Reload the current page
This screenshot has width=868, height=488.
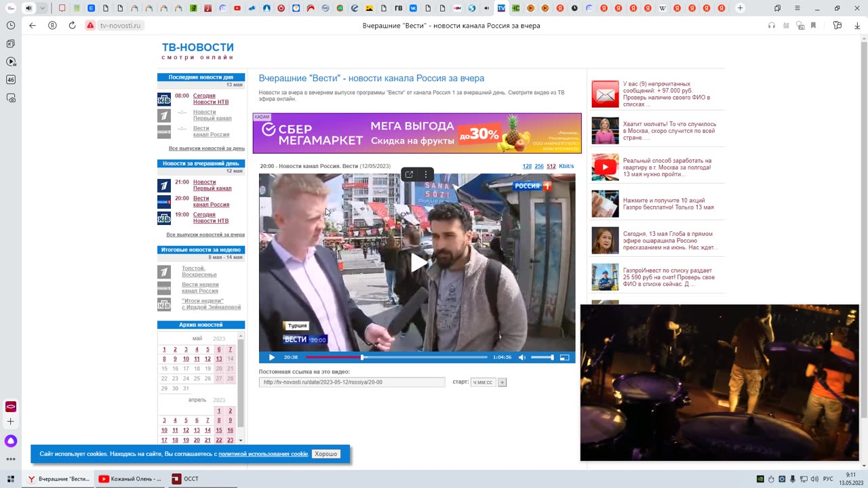[72, 26]
